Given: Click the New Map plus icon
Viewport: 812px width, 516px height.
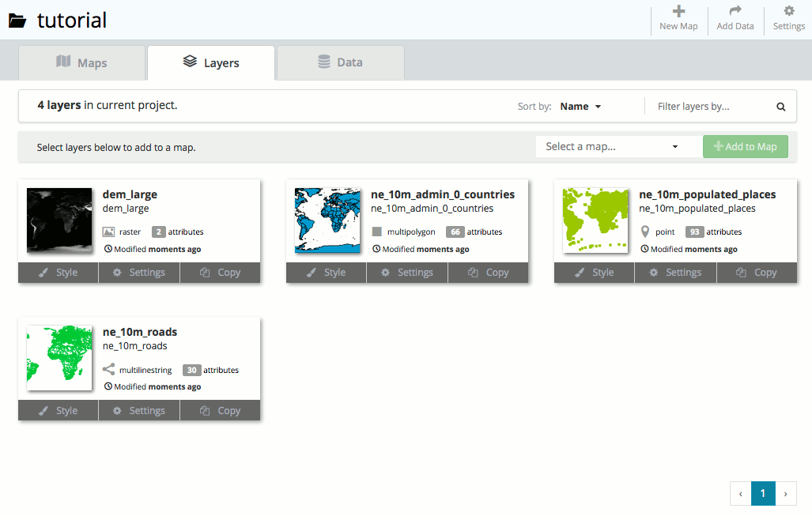Looking at the screenshot, I should click(678, 11).
